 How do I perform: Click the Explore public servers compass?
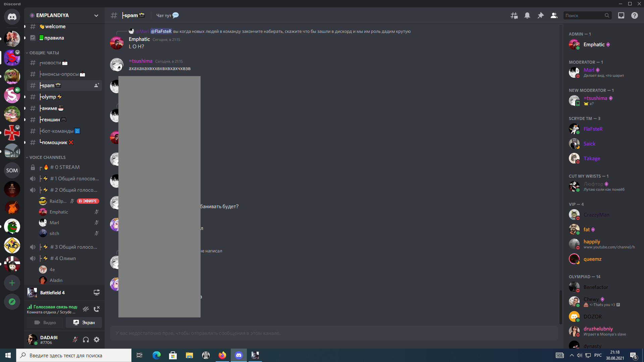12,302
